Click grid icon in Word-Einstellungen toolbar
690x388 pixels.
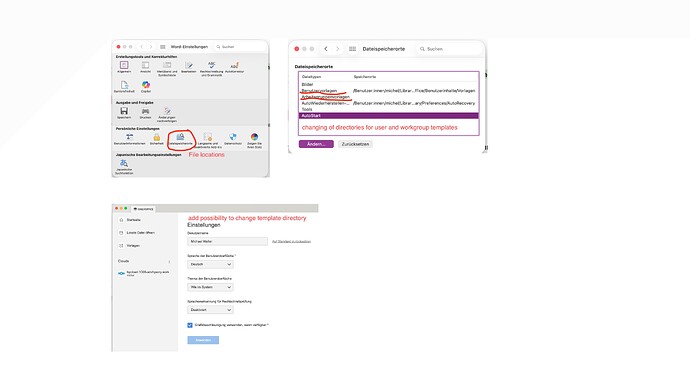tap(162, 47)
